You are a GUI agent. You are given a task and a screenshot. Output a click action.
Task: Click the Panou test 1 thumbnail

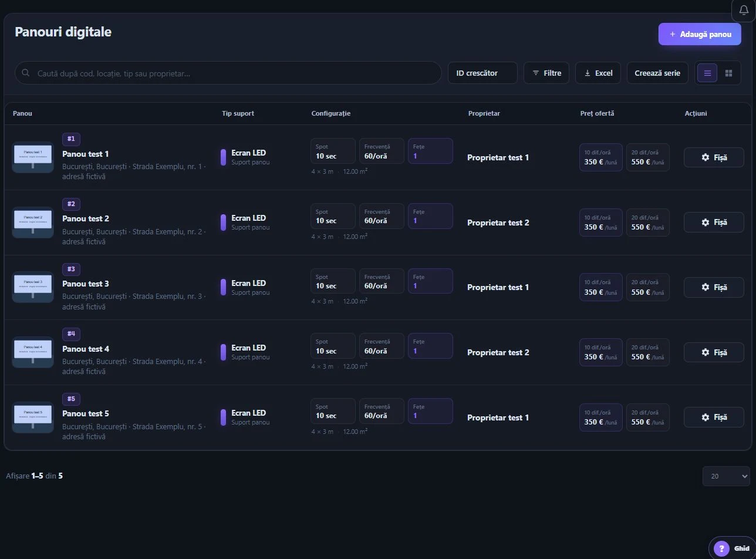[33, 157]
